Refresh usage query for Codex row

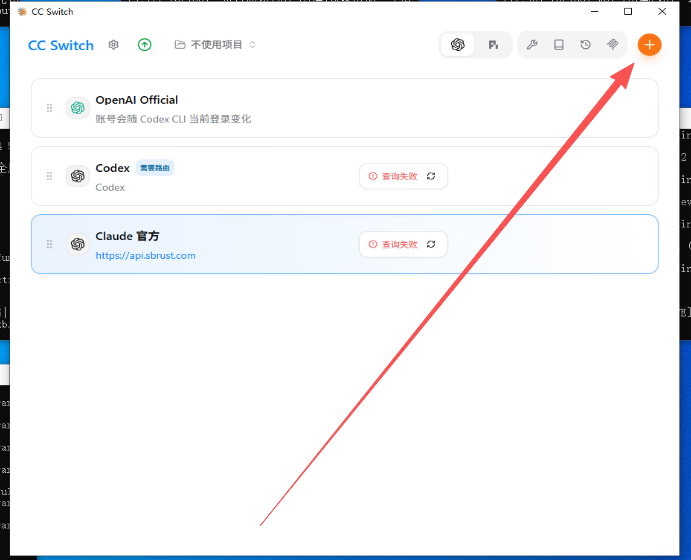click(x=431, y=176)
